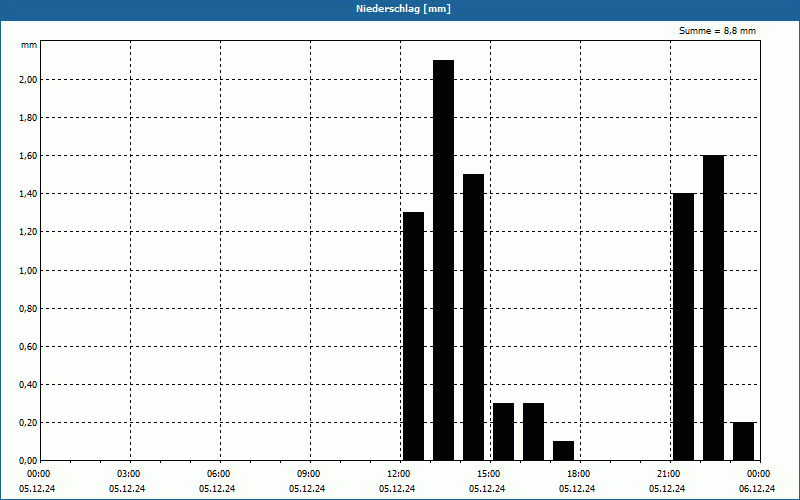Click the 0,60 y-axis label
This screenshot has height=500, width=800.
click(28, 346)
